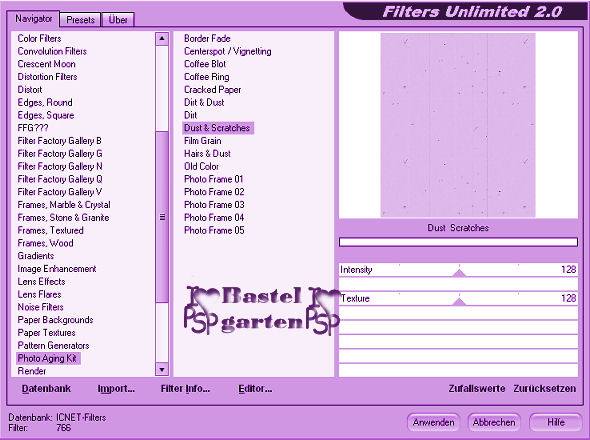Switch to the Navigator tab
The height and width of the screenshot is (440, 590).
[33, 18]
